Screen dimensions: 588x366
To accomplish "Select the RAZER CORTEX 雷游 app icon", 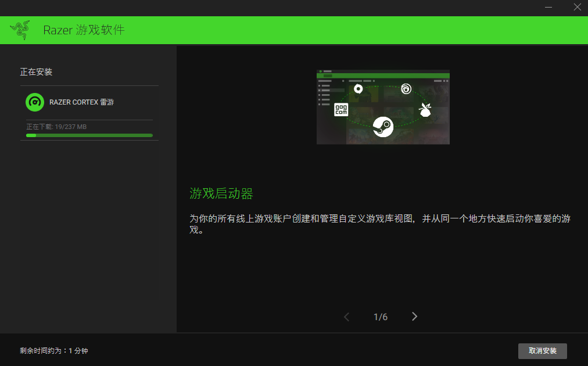I will click(x=35, y=102).
